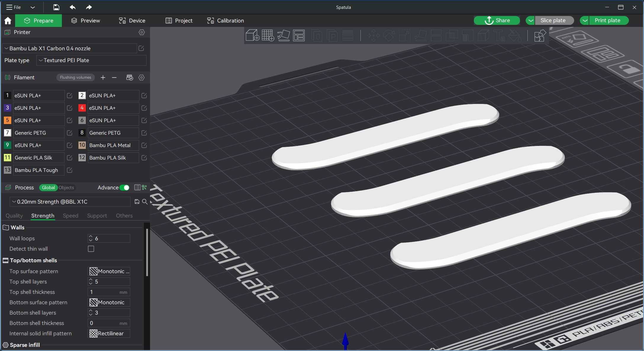Click the Flushing volumes button
The height and width of the screenshot is (351, 644).
coord(75,78)
